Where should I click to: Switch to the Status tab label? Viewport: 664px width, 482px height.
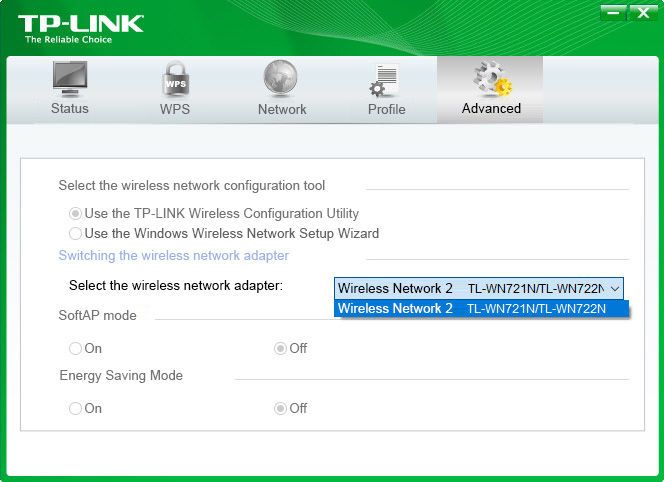(x=69, y=108)
